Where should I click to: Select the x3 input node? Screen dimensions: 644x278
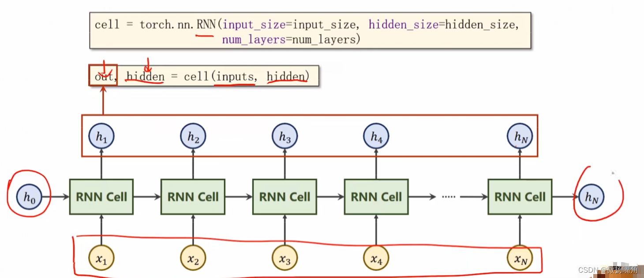coord(285,258)
